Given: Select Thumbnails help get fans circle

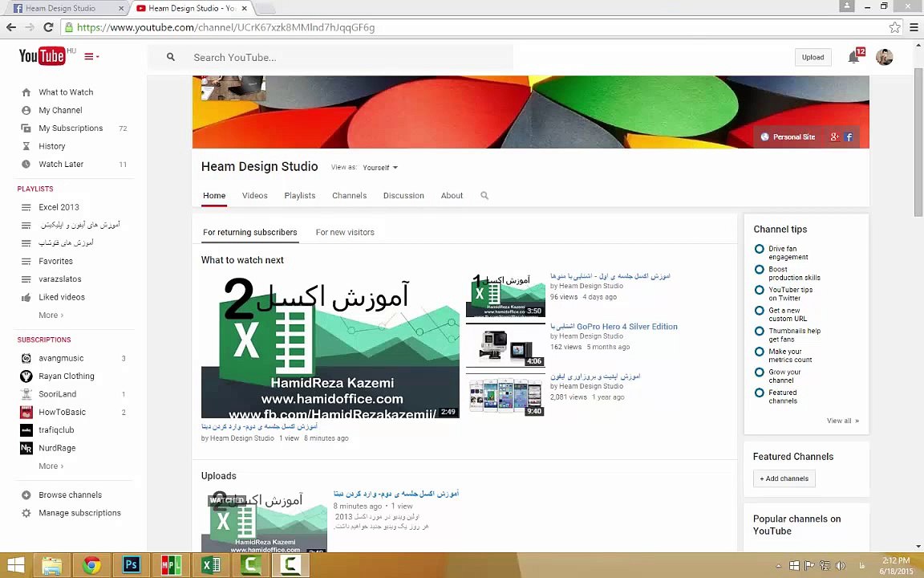Looking at the screenshot, I should click(760, 332).
